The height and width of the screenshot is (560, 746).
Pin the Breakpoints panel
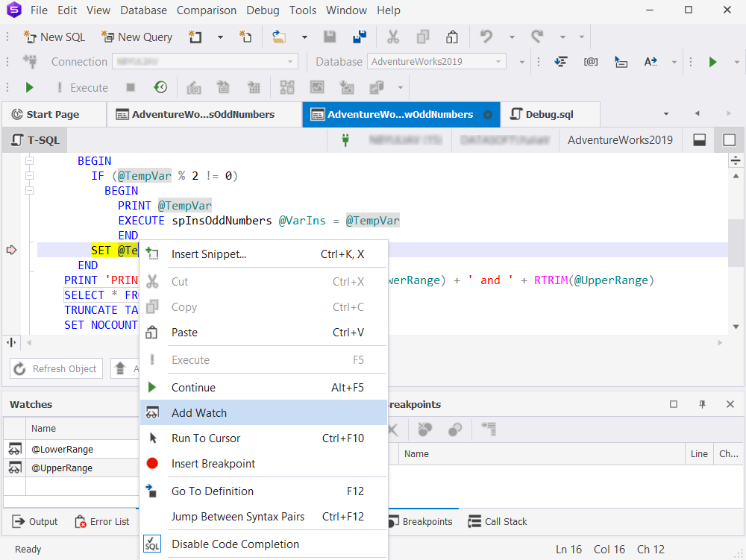click(x=702, y=404)
